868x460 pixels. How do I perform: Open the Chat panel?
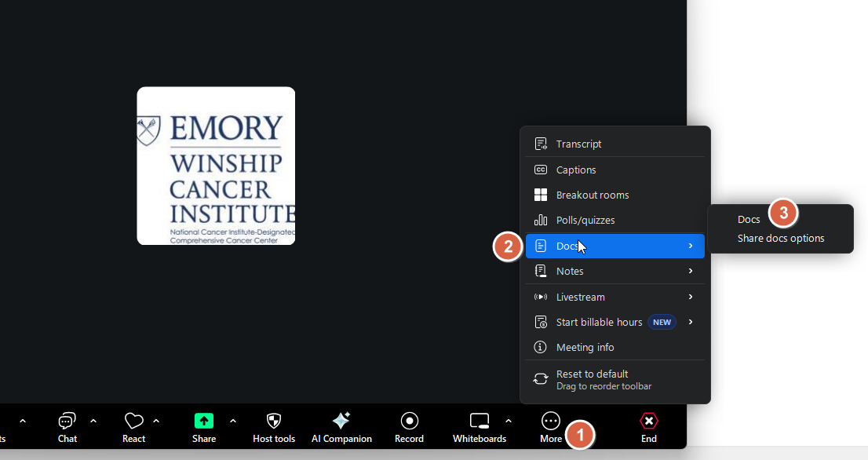[x=67, y=427]
